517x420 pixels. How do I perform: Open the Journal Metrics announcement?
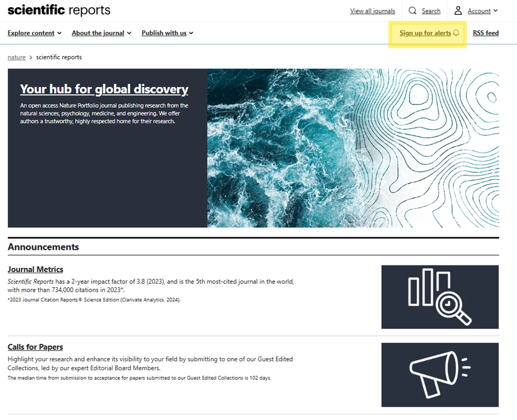(36, 269)
